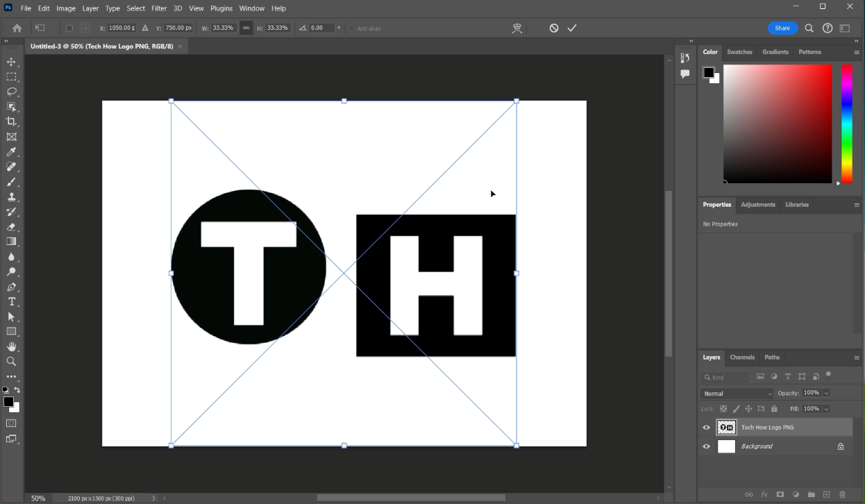The width and height of the screenshot is (865, 504).
Task: Select the Eraser tool
Action: pos(11,227)
